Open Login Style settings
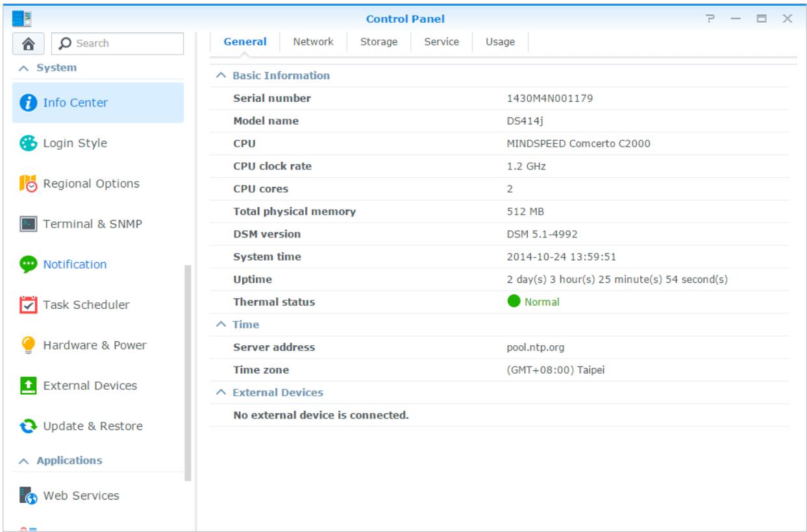 (98, 143)
